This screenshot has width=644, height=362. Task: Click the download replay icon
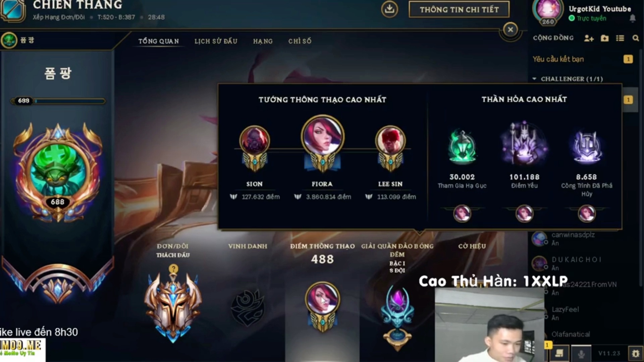[389, 9]
